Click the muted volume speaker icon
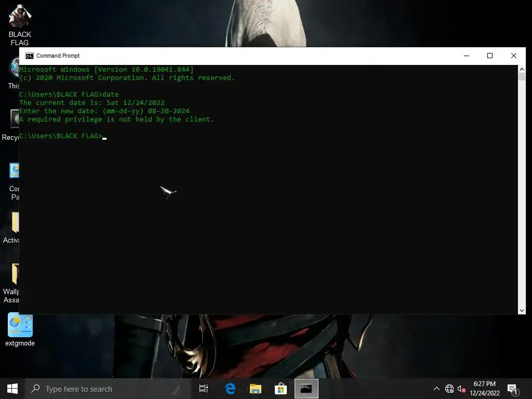This screenshot has width=532, height=399. [461, 389]
